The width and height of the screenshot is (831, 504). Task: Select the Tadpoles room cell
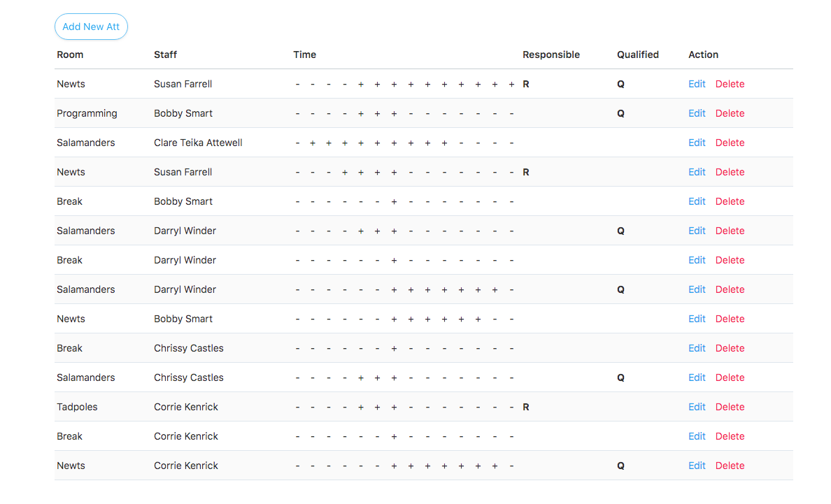[77, 407]
